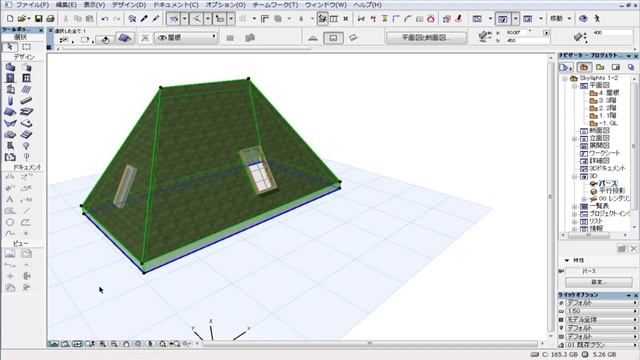Viewport: 640px width, 360px height.
Task: Open Project Map view in navigator
Action: coord(584,67)
